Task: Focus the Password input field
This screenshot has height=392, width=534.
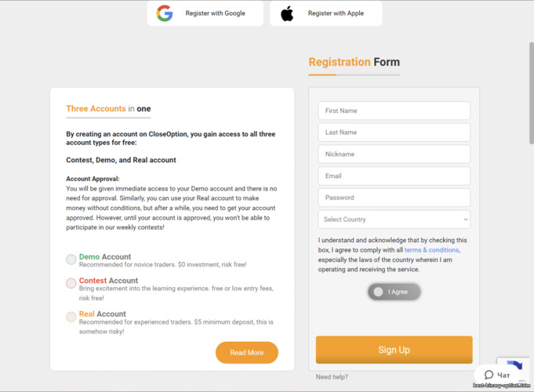Action: (x=394, y=198)
